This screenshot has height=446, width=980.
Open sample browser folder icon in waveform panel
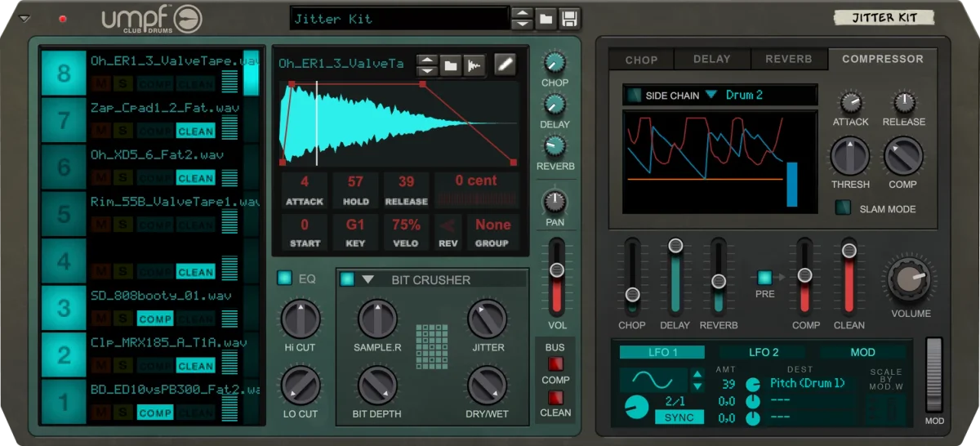[450, 65]
